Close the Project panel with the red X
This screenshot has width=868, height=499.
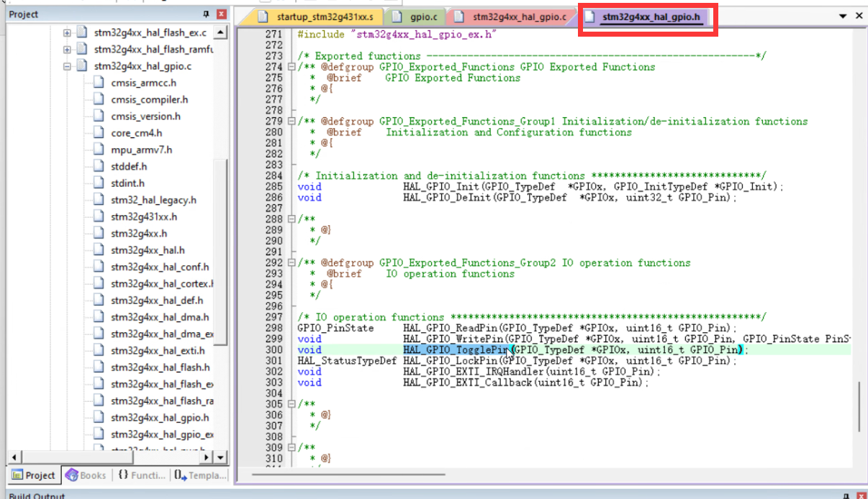click(x=221, y=14)
